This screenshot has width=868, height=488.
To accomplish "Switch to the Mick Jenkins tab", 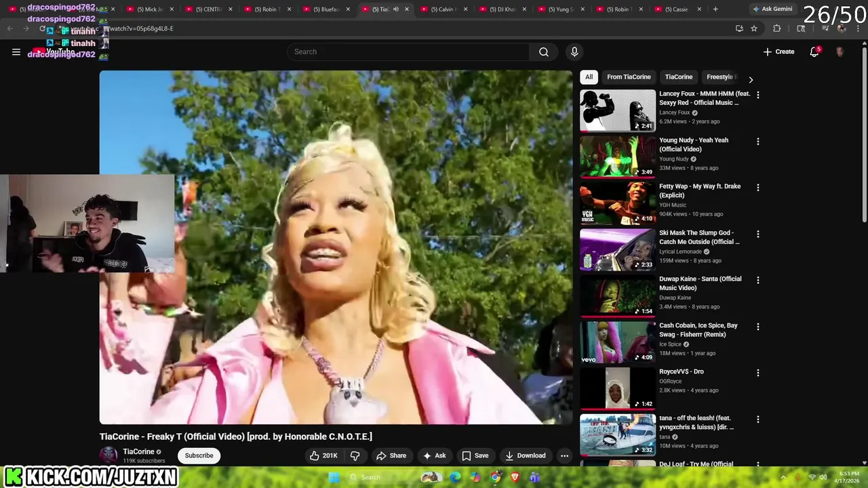I will point(150,9).
